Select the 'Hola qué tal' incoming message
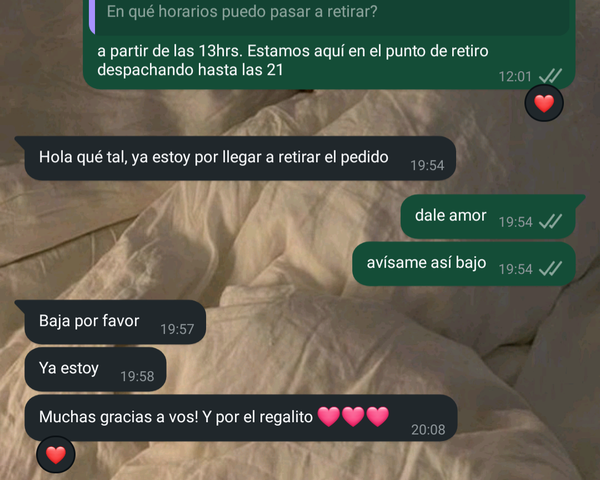This screenshot has width=600, height=480. click(x=240, y=158)
